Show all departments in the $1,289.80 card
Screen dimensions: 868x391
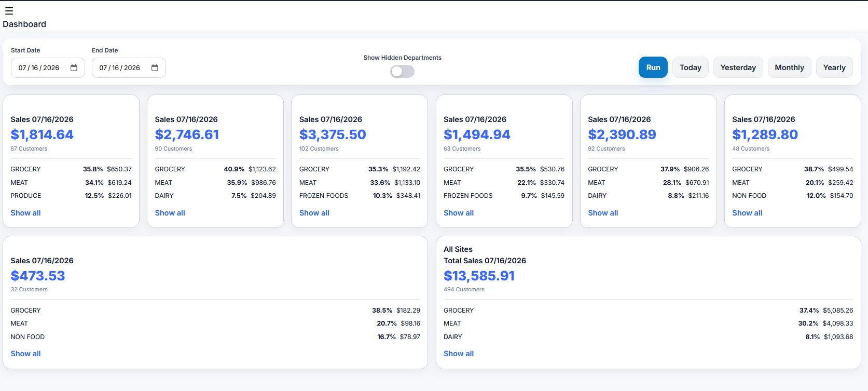coord(747,213)
